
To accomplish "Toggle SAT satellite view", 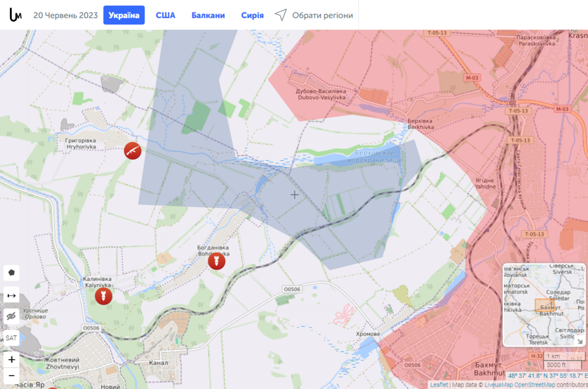I will pyautogui.click(x=11, y=338).
